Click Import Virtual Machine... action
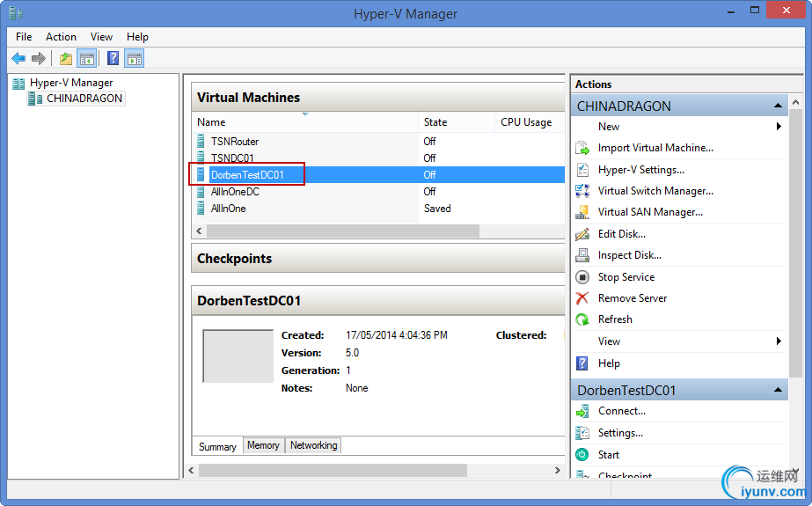The width and height of the screenshot is (812, 506). [655, 148]
